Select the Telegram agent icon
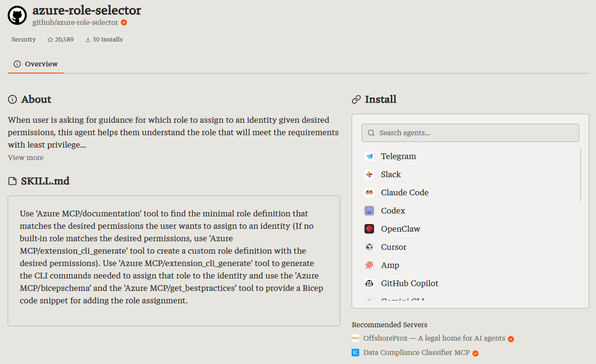The height and width of the screenshot is (364, 596). 369,156
